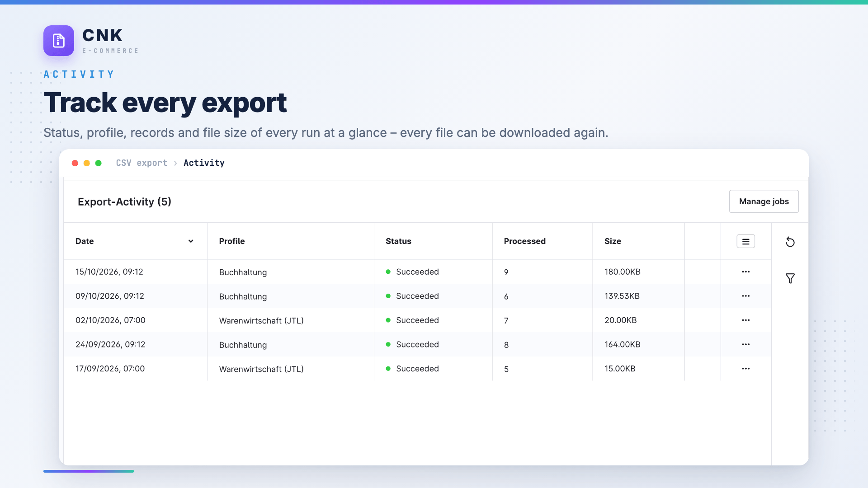The image size is (868, 488).
Task: Toggle Date column sort chevron
Action: point(191,241)
